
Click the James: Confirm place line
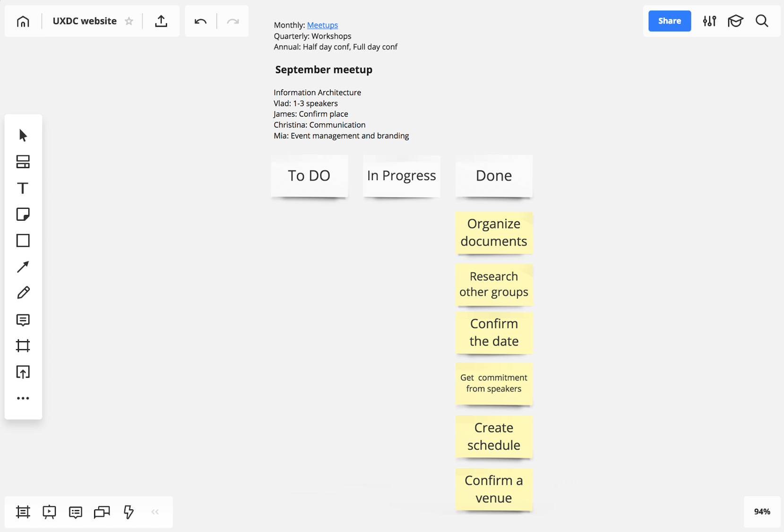click(x=311, y=114)
